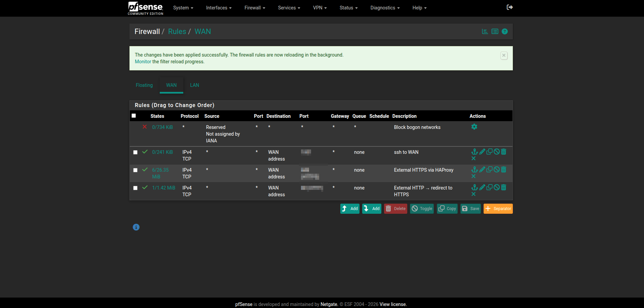Click the Save button

click(x=470, y=209)
